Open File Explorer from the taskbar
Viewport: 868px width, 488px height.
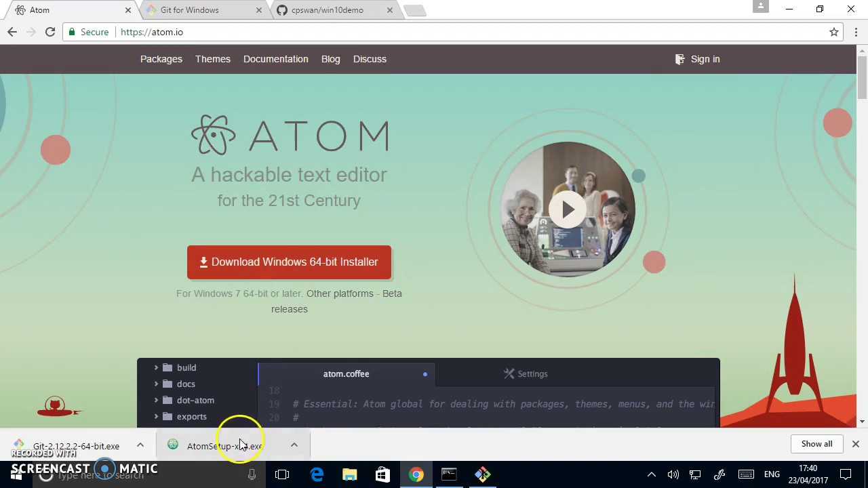[x=350, y=474]
